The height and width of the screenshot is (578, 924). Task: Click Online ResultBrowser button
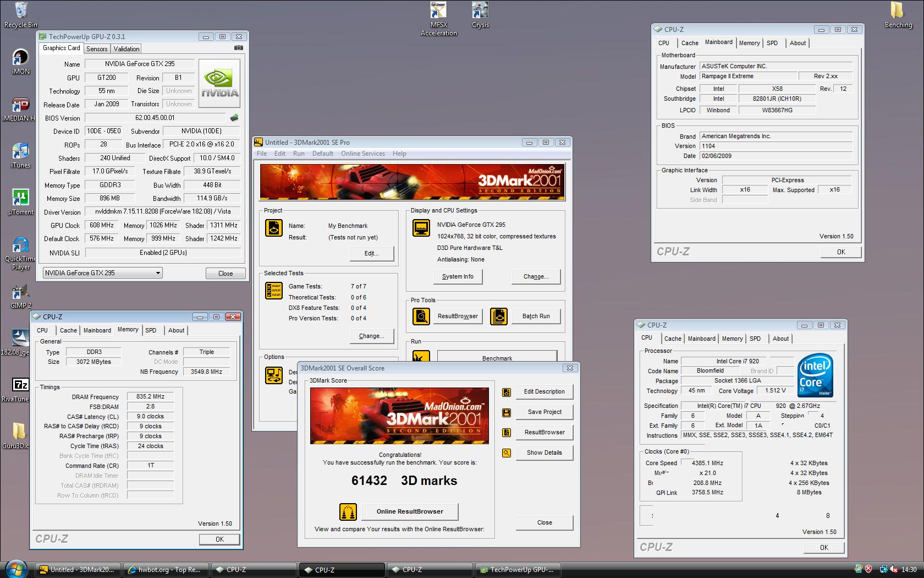click(x=410, y=512)
